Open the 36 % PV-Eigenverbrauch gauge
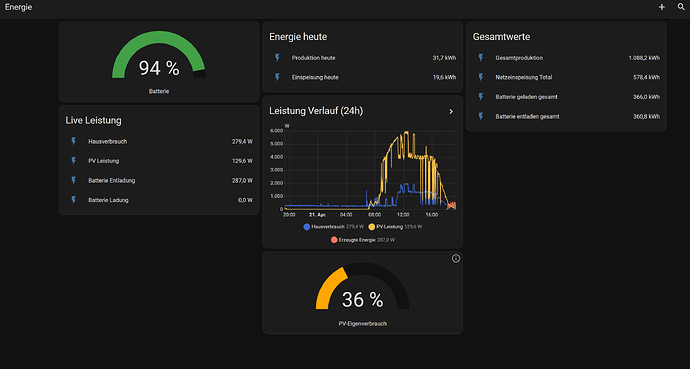 tap(363, 292)
